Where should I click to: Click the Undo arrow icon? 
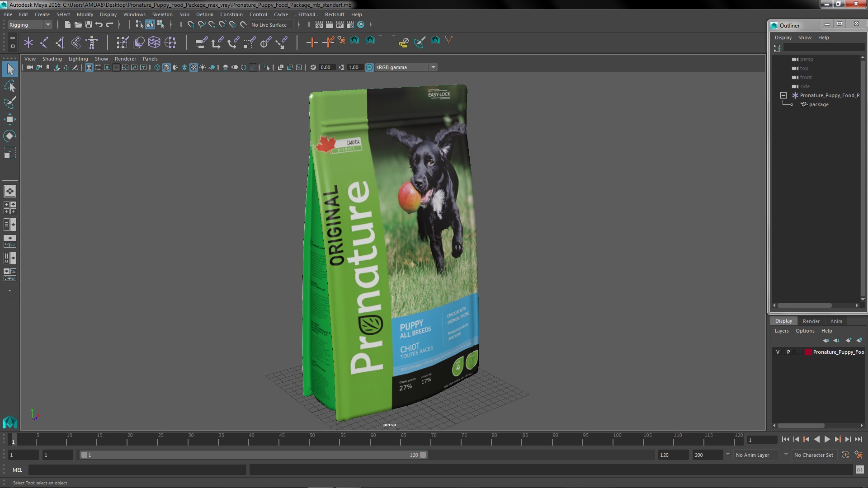point(99,24)
